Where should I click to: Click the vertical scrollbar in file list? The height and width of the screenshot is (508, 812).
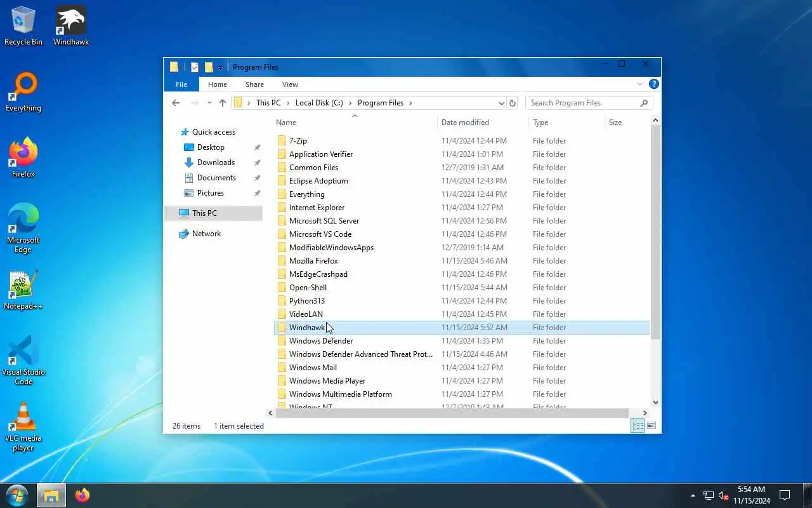coord(655,232)
